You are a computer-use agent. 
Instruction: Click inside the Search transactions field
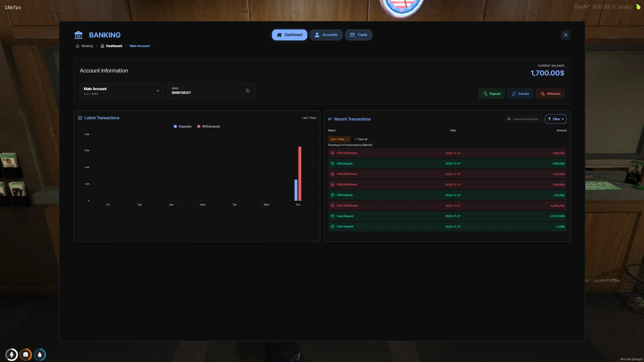click(526, 119)
